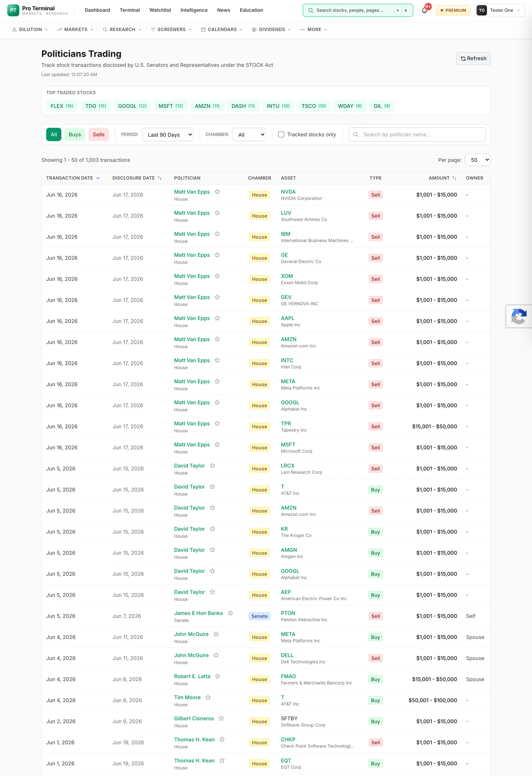Star Thomas H. Kean in the CHKP row

pos(222,739)
